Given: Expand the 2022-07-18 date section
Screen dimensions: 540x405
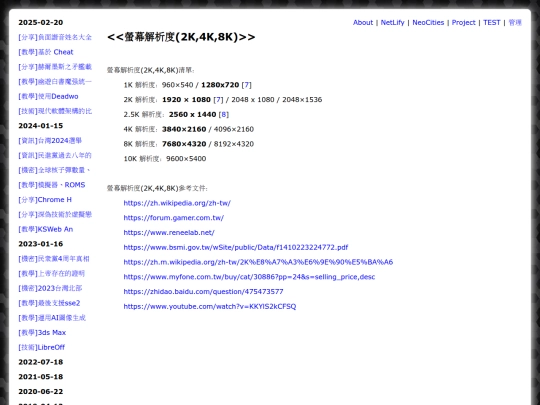Looking at the screenshot, I should [41, 362].
